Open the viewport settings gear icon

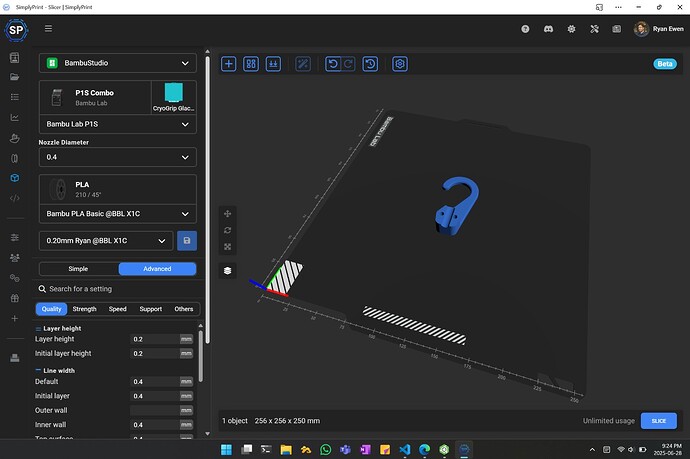(400, 64)
